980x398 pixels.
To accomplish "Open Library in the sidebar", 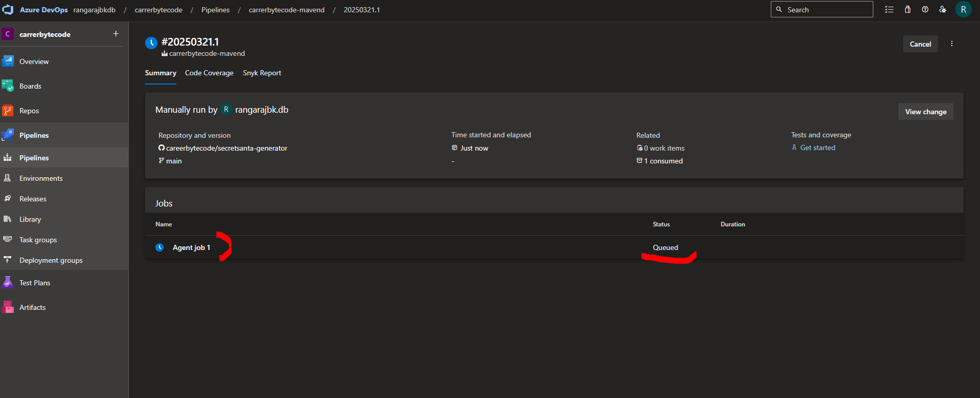I will click(64, 219).
